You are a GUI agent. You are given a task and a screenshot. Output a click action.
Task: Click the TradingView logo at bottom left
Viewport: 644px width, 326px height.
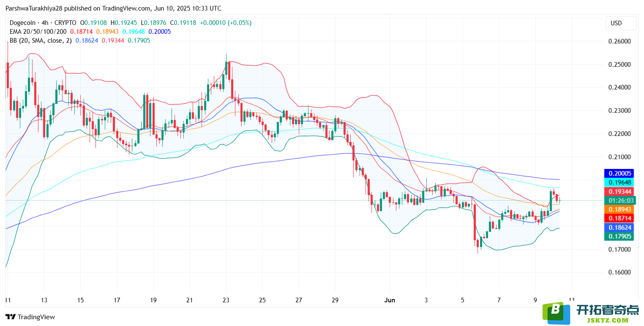(x=30, y=317)
